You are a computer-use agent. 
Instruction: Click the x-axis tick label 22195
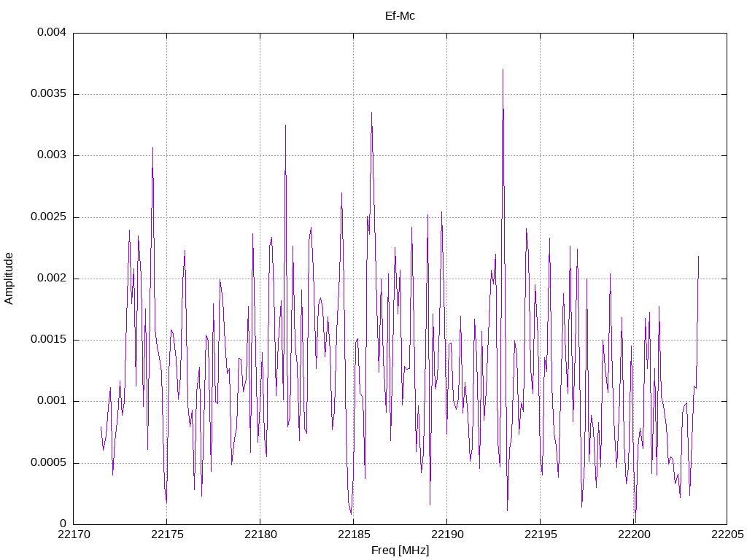(540, 534)
